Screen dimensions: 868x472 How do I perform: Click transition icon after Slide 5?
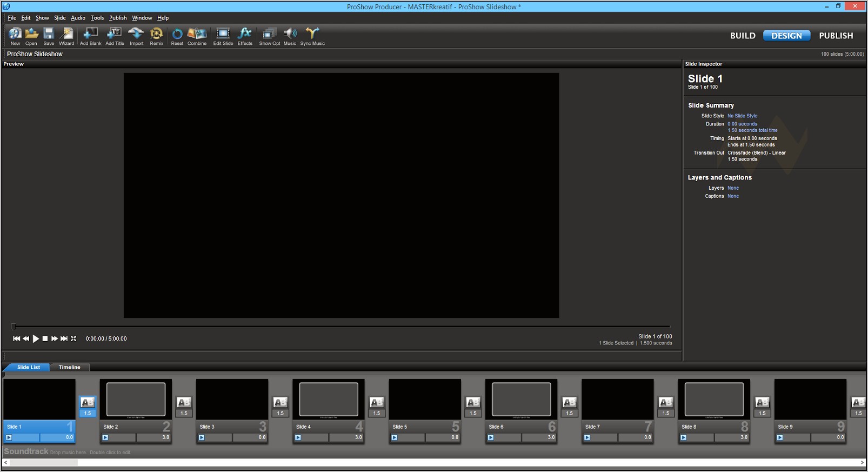click(473, 402)
